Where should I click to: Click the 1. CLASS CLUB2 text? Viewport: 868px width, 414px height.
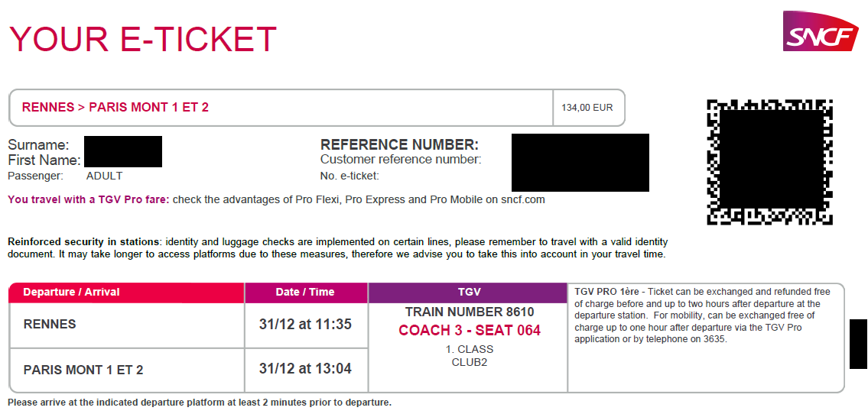pos(470,356)
